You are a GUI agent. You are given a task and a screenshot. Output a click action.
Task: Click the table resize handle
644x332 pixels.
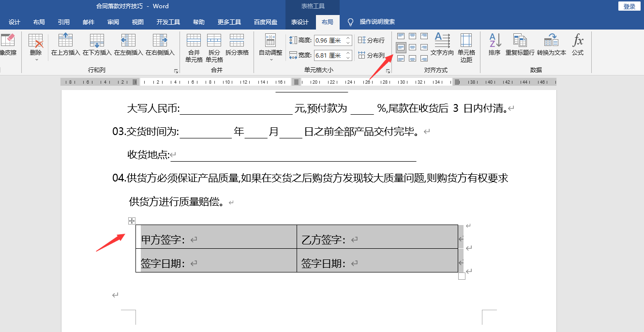pyautogui.click(x=462, y=276)
